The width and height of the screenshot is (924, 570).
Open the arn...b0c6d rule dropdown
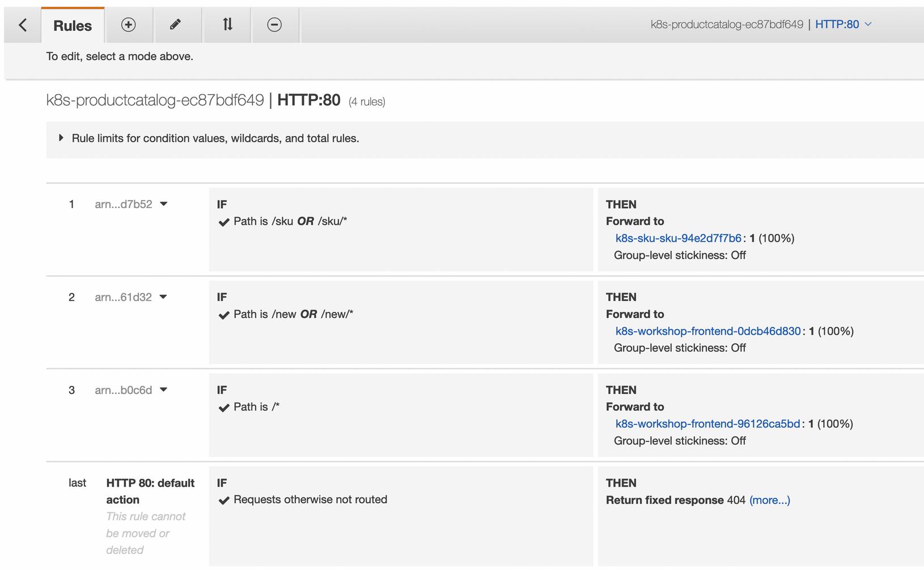coord(164,390)
